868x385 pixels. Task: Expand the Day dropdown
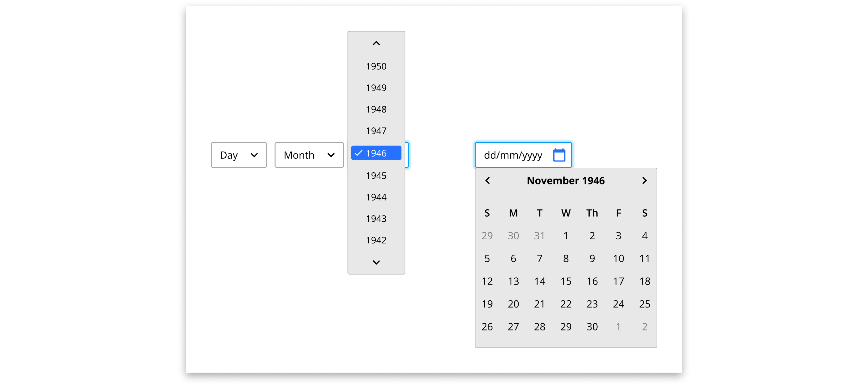[239, 155]
